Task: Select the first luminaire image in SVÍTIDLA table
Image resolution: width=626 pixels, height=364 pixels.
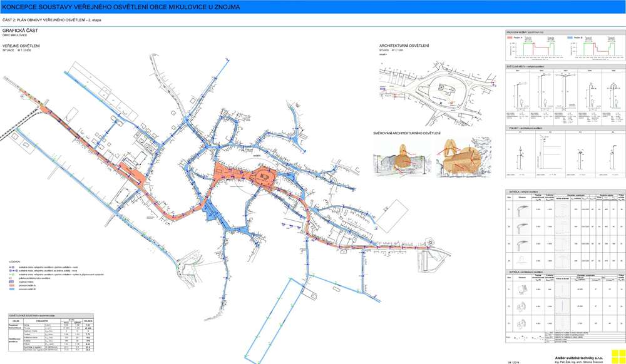Action: point(522,210)
